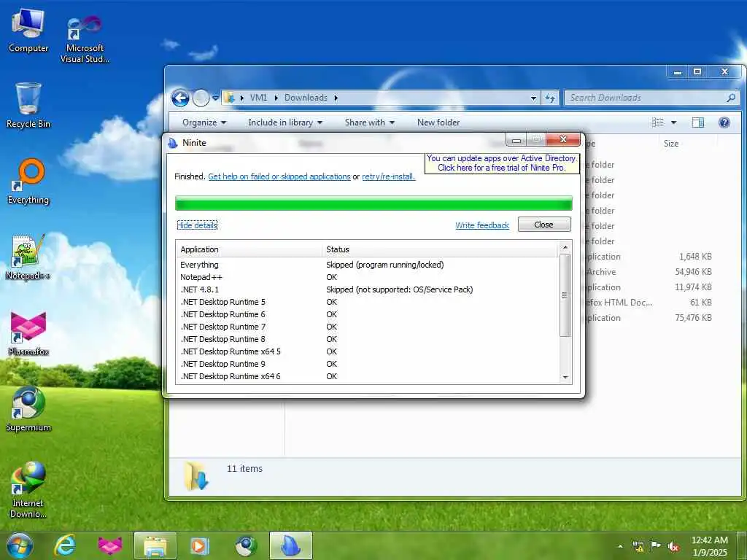Minimize the Ninite window
The image size is (747, 560).
pyautogui.click(x=516, y=140)
